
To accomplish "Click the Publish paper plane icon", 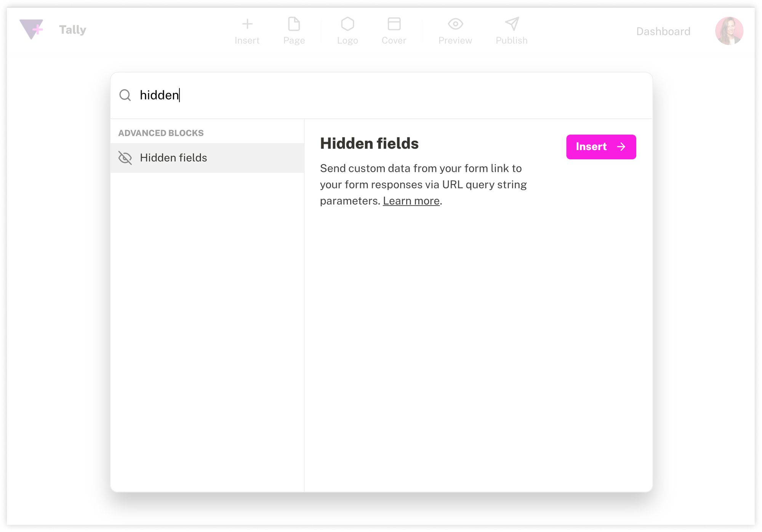I will tap(512, 24).
